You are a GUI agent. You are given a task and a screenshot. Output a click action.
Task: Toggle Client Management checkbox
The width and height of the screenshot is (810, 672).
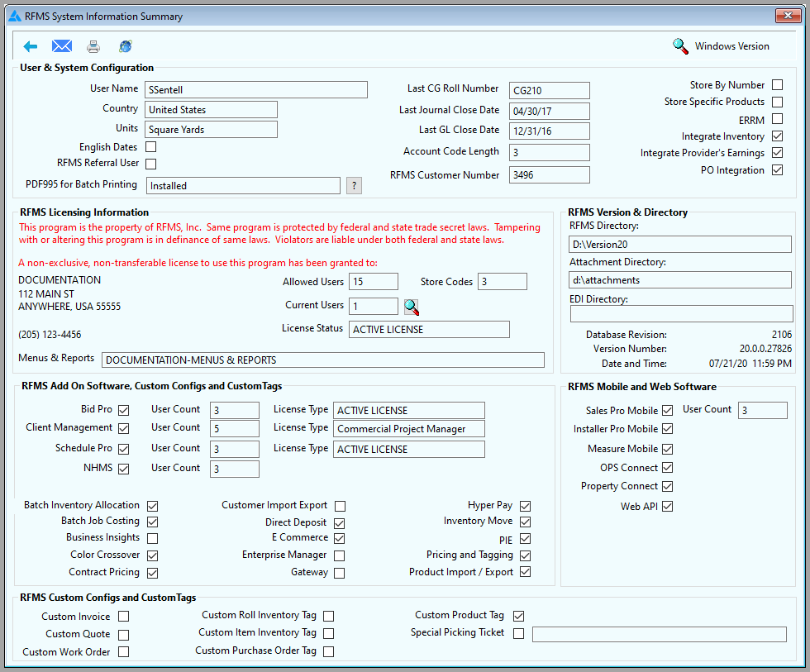click(x=123, y=428)
